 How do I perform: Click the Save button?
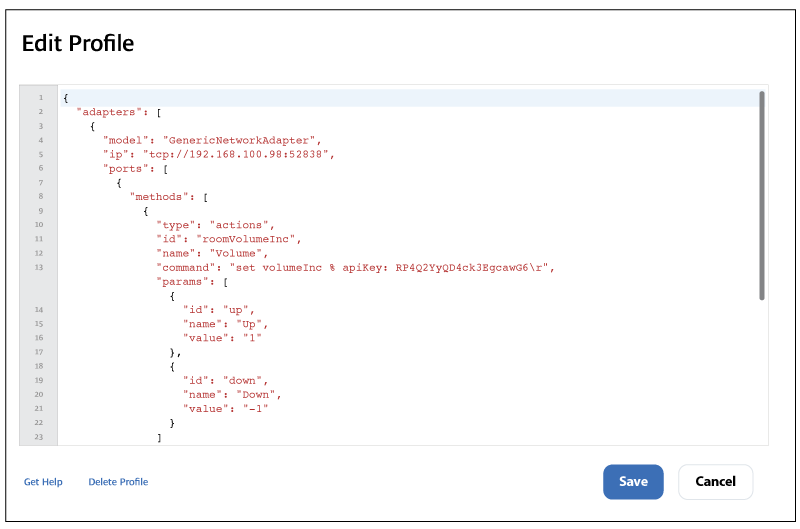(633, 481)
